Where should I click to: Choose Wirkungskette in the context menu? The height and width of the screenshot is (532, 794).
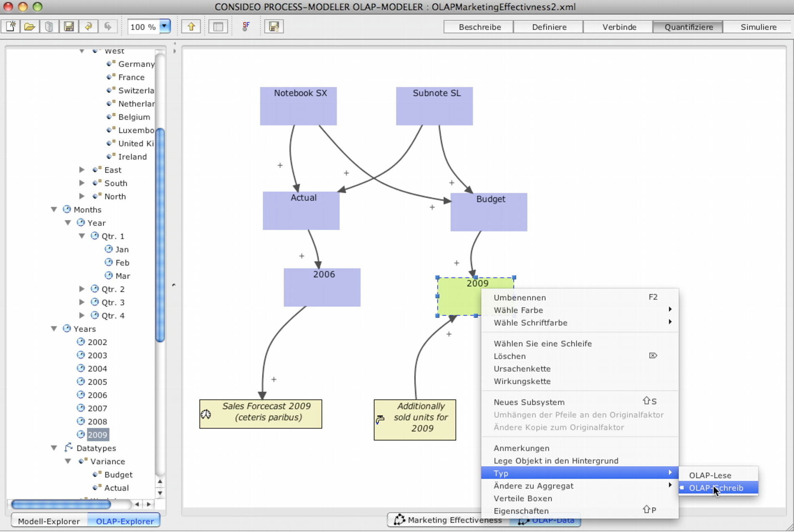580,381
